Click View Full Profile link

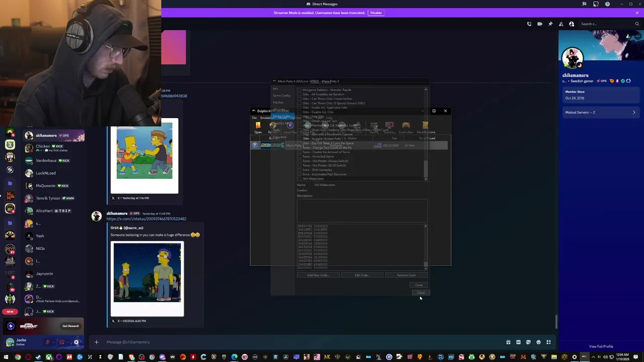coord(601,346)
